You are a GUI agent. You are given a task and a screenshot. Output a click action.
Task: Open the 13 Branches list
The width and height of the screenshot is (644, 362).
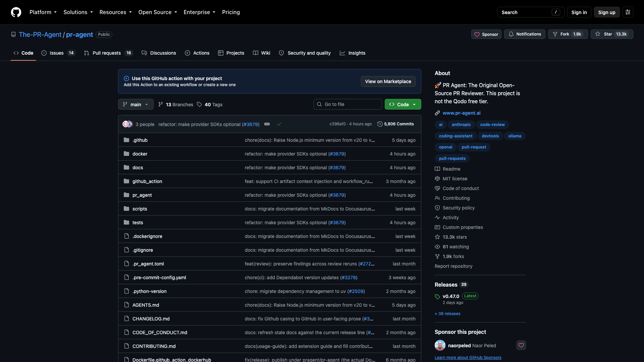point(176,105)
